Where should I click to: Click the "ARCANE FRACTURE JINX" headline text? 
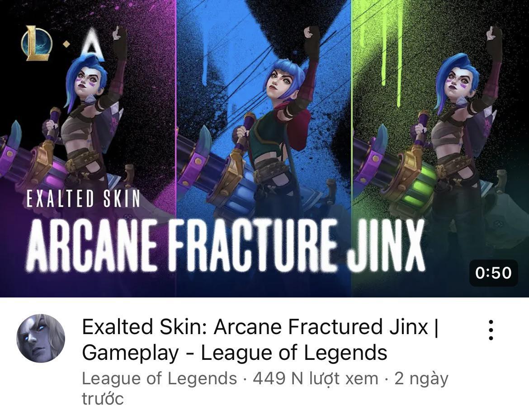[225, 244]
